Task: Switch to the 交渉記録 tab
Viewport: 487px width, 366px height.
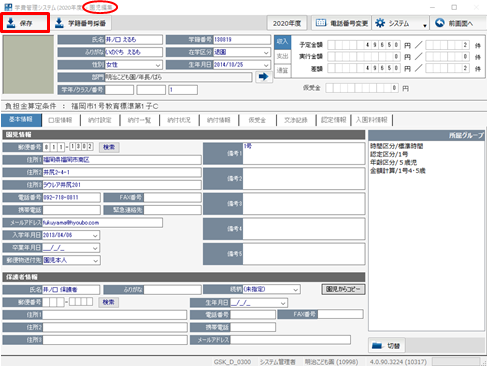Action: [x=296, y=120]
